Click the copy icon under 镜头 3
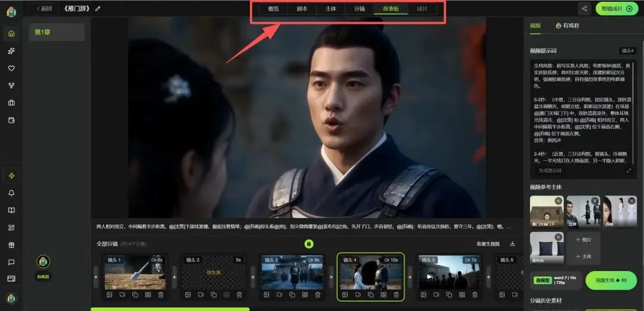This screenshot has width=644, height=311. tap(292, 294)
